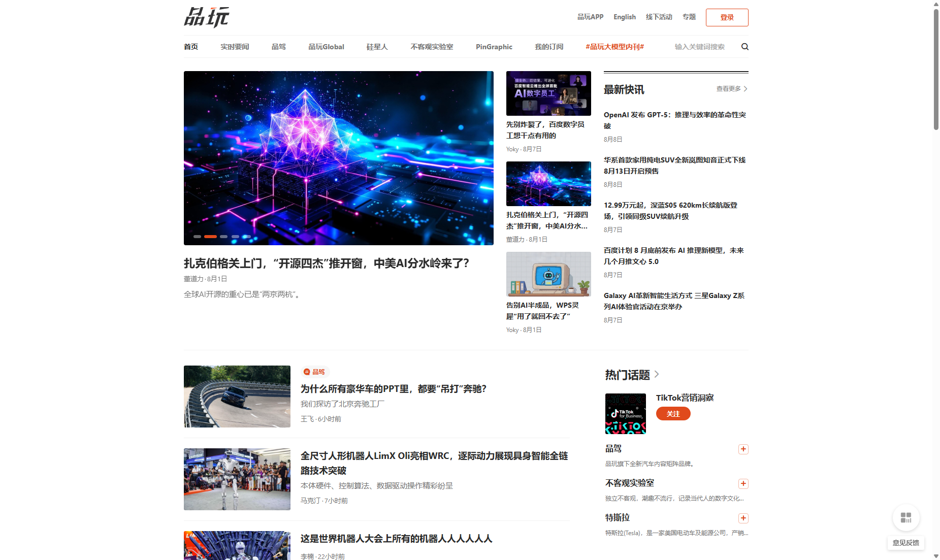940x560 pixels.
Task: Click the 品驾 hashtag tag icon
Action: click(x=307, y=372)
